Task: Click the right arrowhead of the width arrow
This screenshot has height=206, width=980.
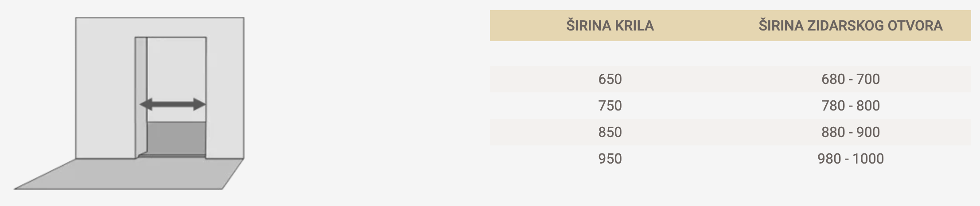Action: coord(200,104)
